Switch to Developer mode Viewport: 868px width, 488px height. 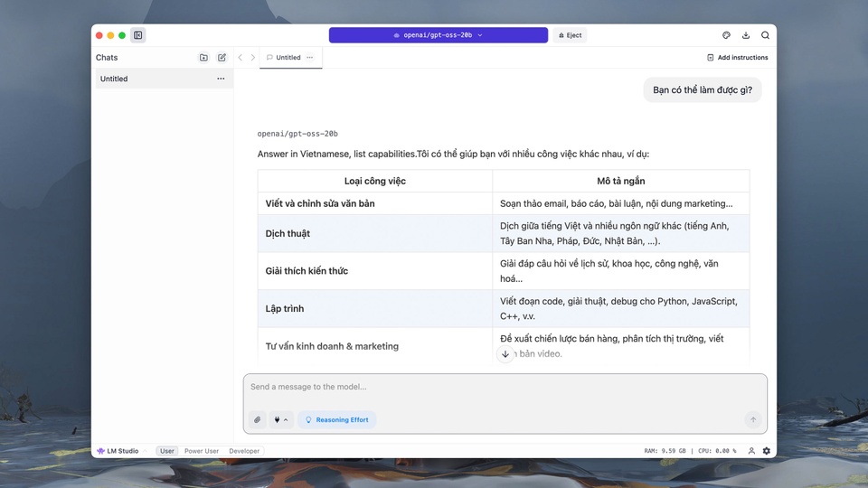coord(244,451)
